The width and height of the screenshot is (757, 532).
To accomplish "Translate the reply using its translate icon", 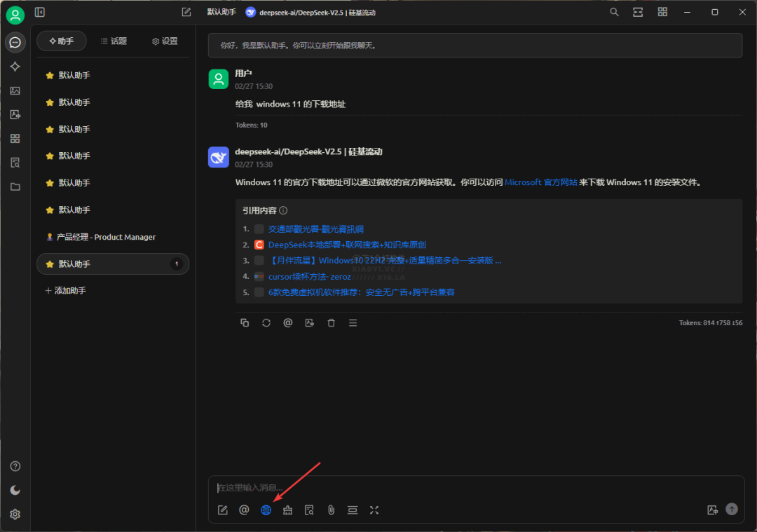I will click(310, 323).
